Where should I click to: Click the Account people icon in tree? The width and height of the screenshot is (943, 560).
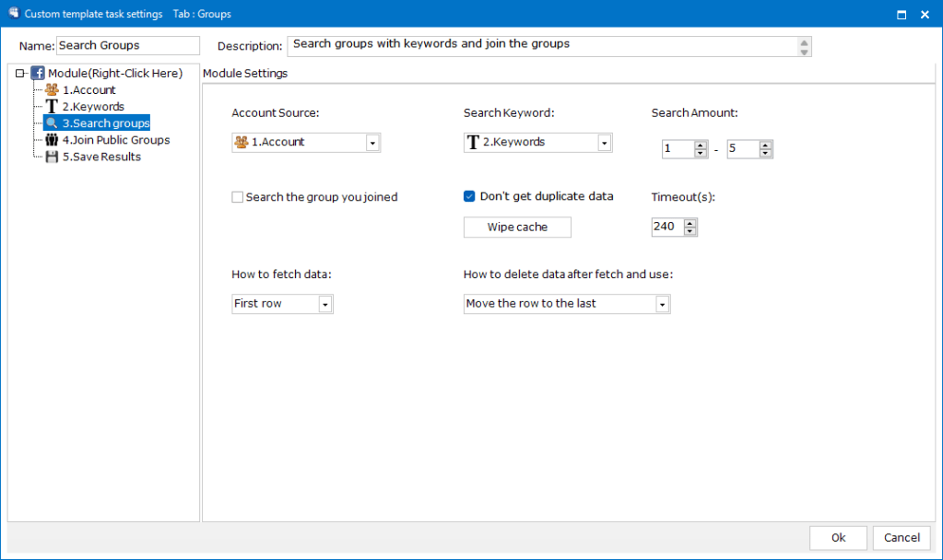(x=52, y=90)
